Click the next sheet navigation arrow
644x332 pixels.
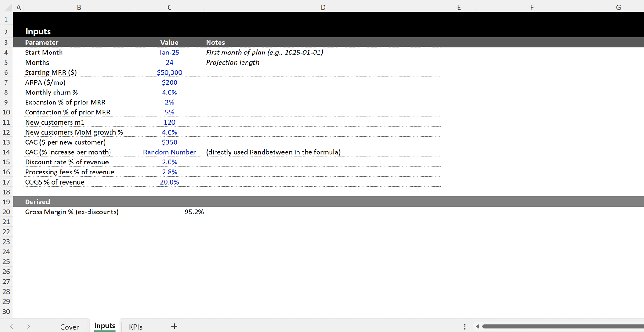(28, 326)
